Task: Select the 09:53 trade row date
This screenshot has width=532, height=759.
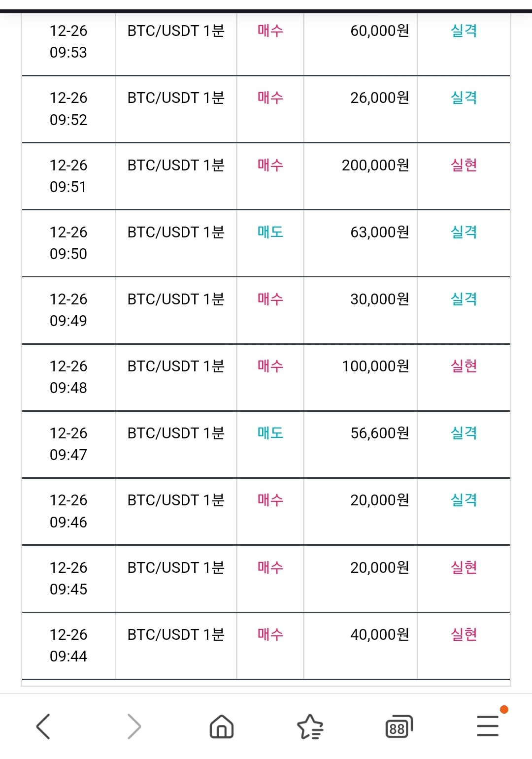Action: pyautogui.click(x=68, y=41)
